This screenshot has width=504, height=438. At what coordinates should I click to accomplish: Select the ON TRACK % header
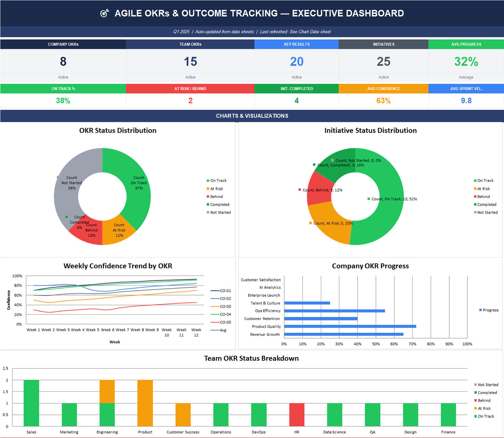63,89
